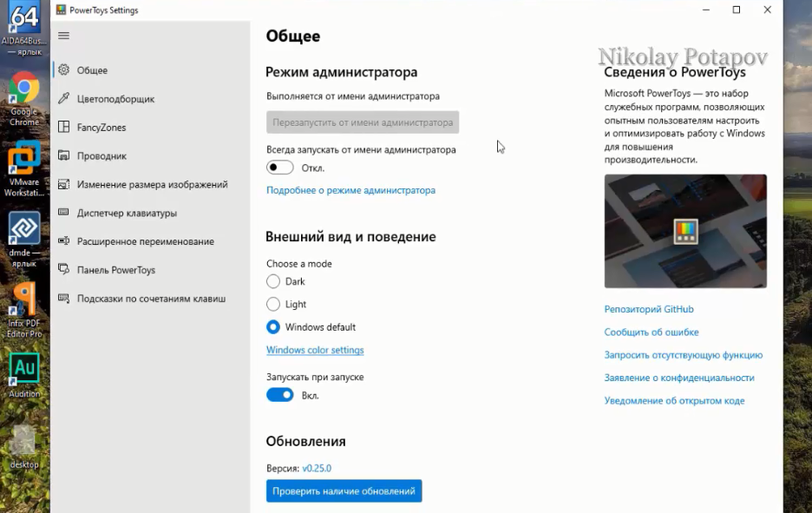812x513 pixels.
Task: Open AIDA64 Business desktop shortcut
Action: tap(23, 29)
